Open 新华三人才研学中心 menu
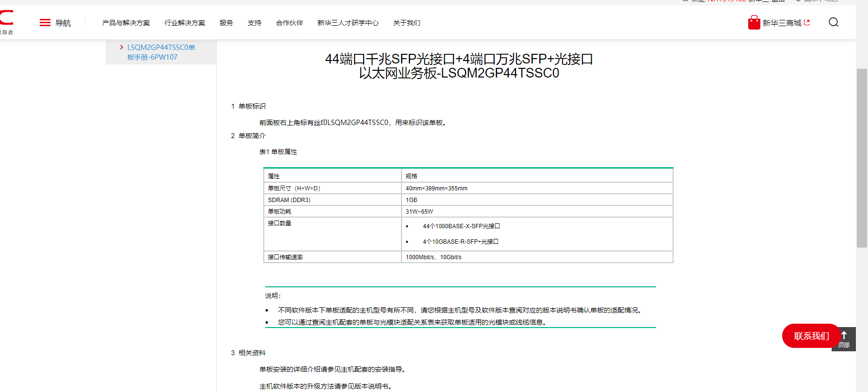 point(348,23)
